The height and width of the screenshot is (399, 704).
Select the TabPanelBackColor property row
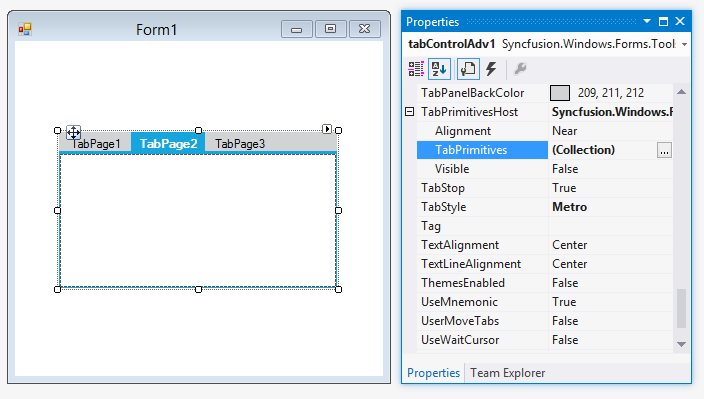545,93
